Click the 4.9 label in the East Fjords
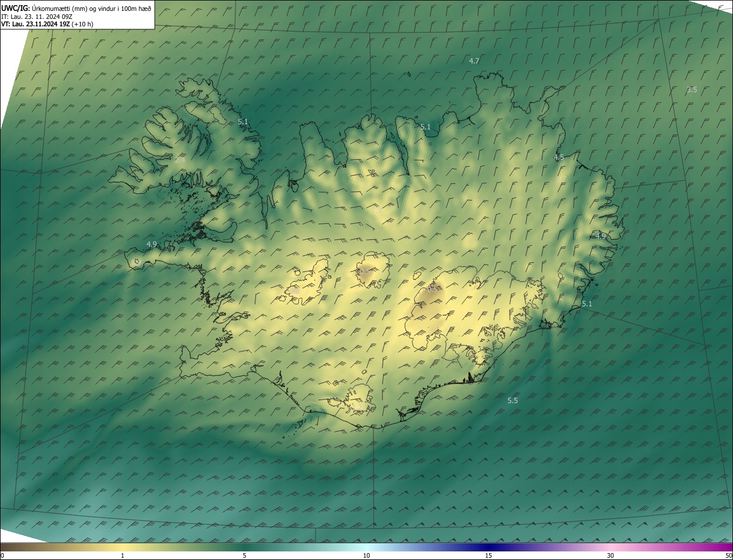The height and width of the screenshot is (560, 733). point(600,236)
